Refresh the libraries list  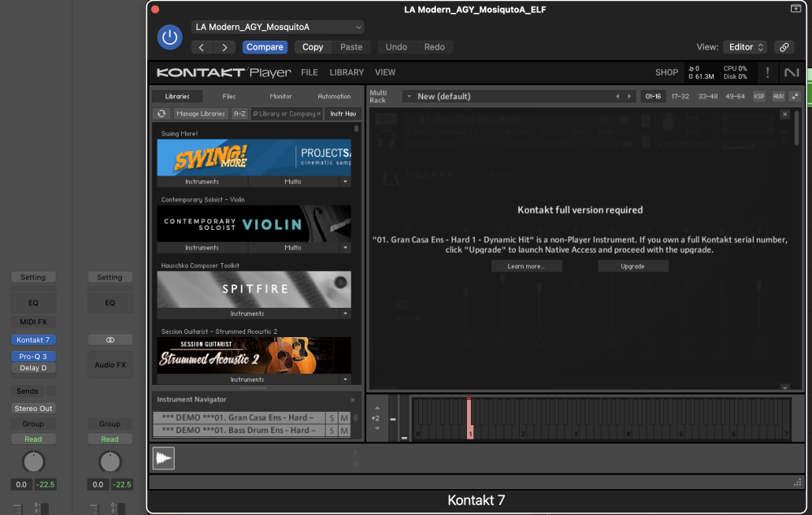click(162, 114)
